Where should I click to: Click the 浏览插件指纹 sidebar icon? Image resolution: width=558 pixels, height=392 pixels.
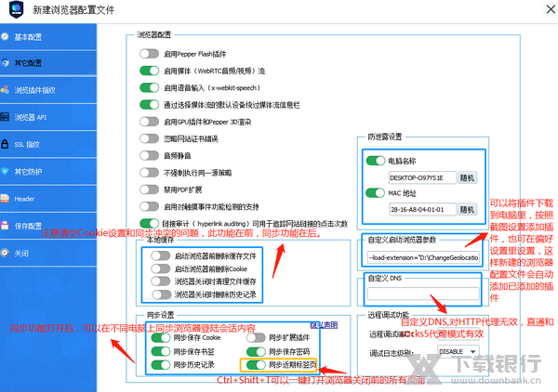pos(5,90)
